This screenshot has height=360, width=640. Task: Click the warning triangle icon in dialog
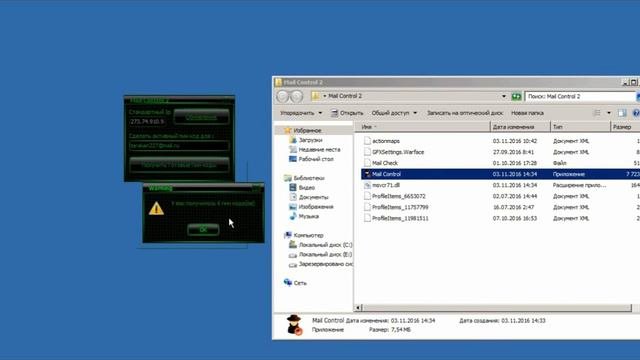156,209
